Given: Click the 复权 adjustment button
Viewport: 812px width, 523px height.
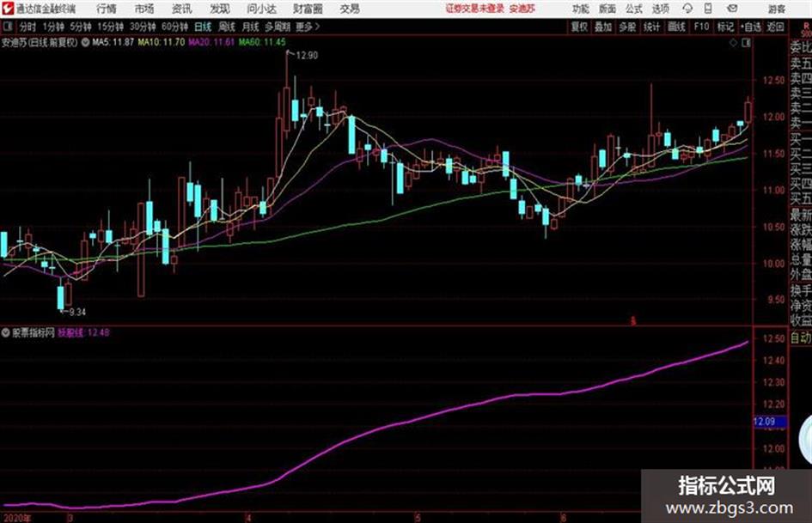Looking at the screenshot, I should [579, 27].
